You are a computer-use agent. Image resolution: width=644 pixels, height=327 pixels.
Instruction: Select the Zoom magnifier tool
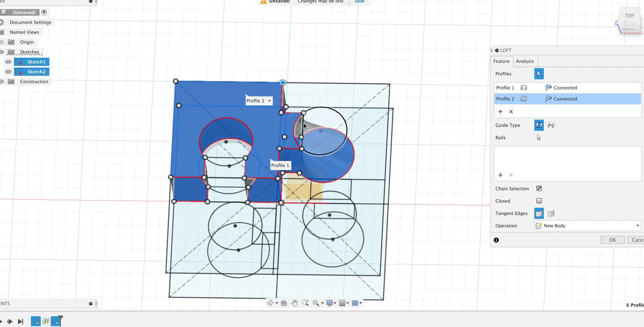pyautogui.click(x=305, y=303)
